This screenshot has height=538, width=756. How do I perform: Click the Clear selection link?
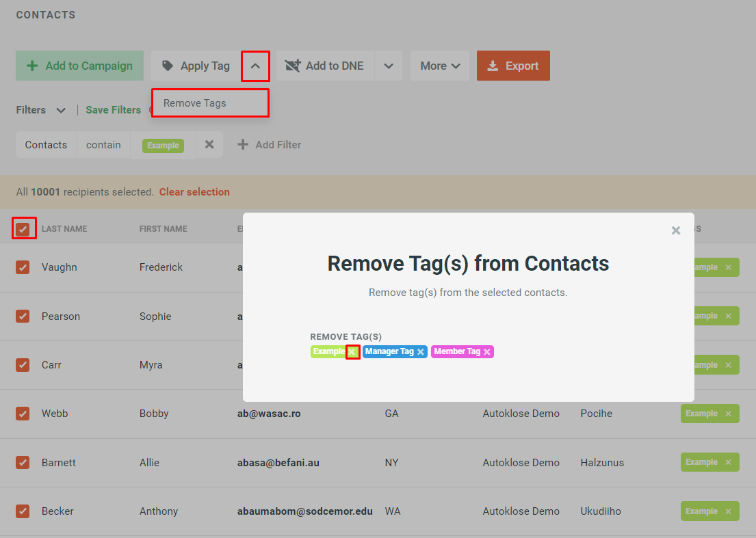(x=194, y=192)
